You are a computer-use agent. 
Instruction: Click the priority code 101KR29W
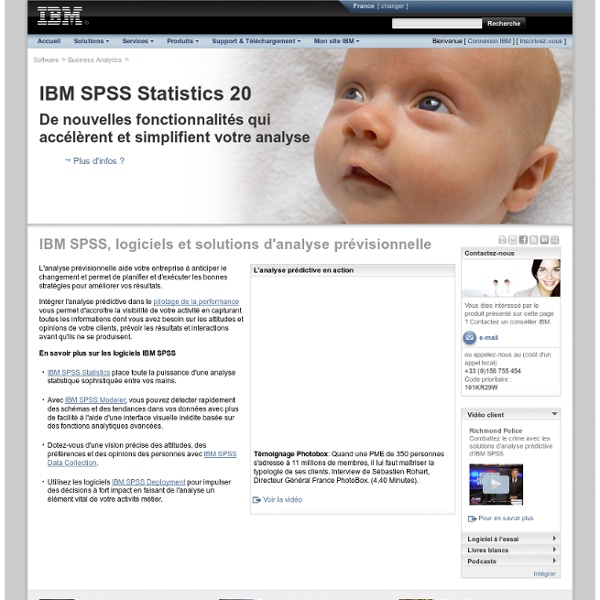[481, 387]
